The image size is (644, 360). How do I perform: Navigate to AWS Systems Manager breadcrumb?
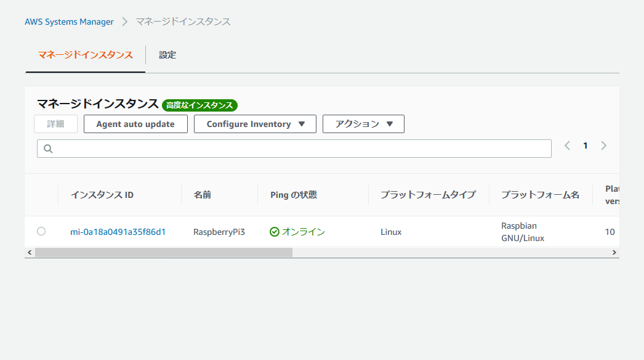tap(69, 22)
